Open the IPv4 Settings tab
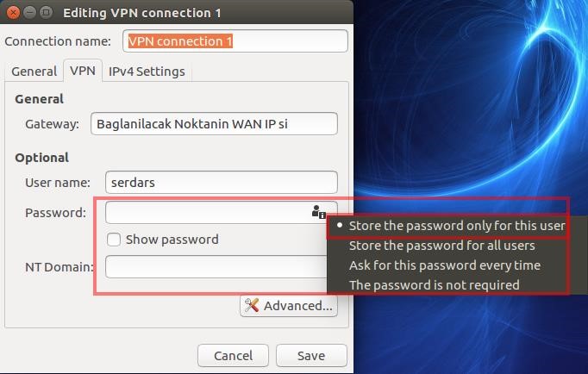 click(147, 72)
